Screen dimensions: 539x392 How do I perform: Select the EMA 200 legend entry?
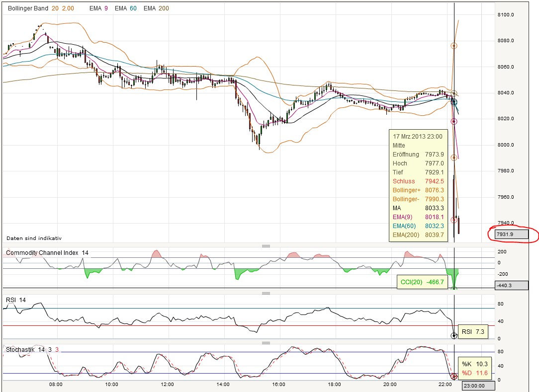click(156, 8)
